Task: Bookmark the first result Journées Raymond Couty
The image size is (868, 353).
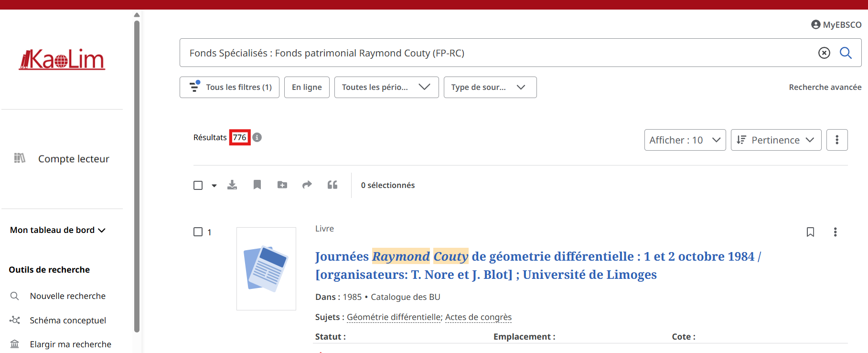Action: [810, 232]
